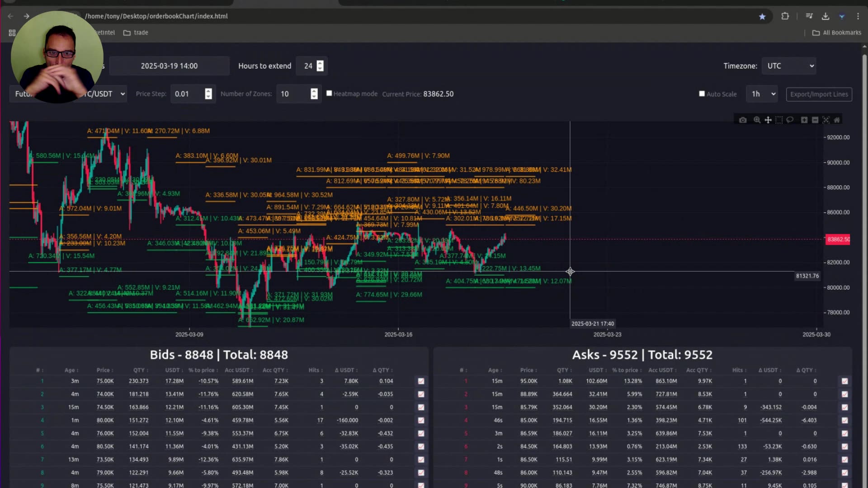
Task: Zoom in using the plus icon
Action: [x=804, y=120]
